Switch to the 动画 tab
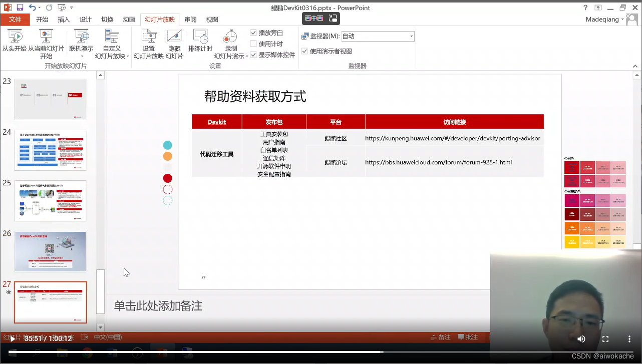The image size is (642, 364). tap(129, 20)
